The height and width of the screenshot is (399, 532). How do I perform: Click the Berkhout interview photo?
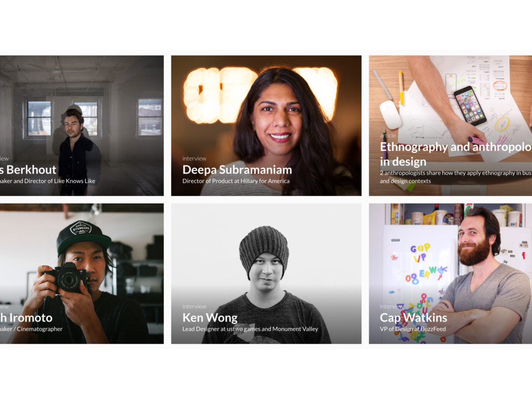[82, 126]
